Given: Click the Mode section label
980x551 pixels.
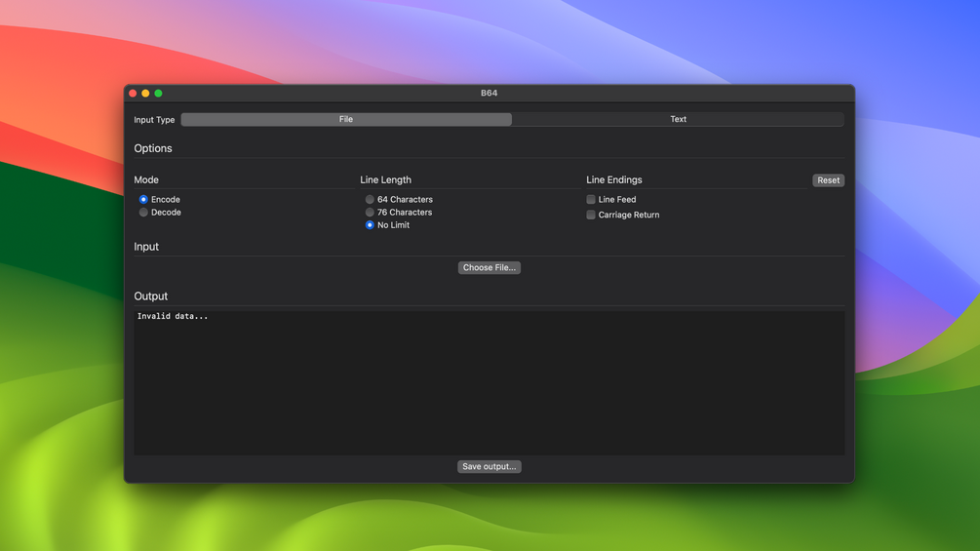Looking at the screenshot, I should click(146, 179).
